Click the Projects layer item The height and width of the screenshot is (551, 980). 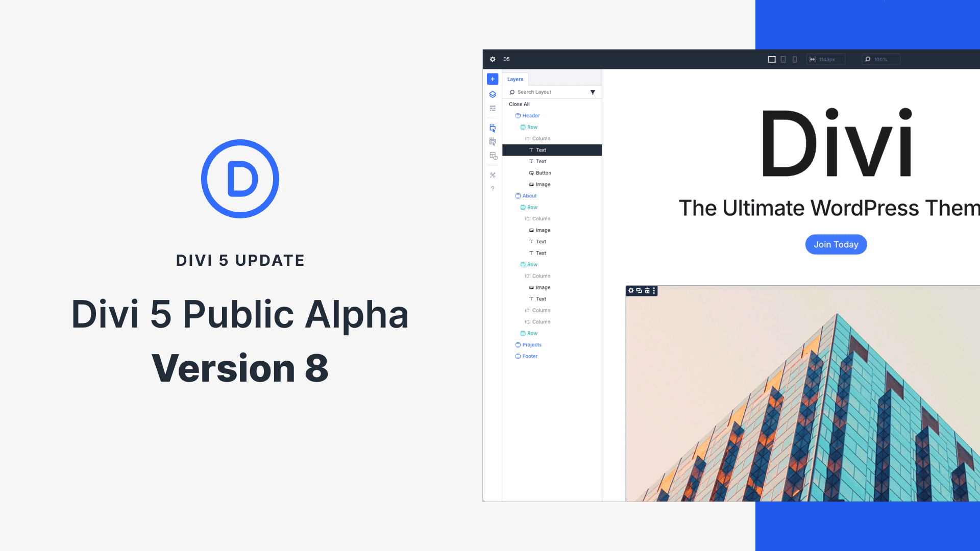[532, 344]
